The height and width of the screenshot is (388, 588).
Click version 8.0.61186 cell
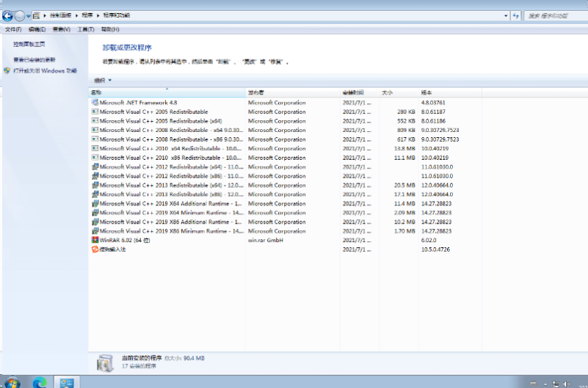point(433,120)
